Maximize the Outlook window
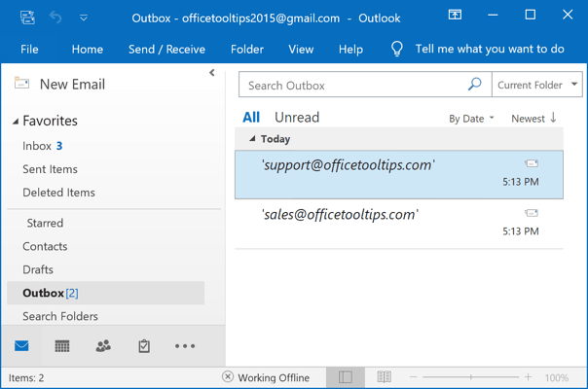Image resolution: width=588 pixels, height=389 pixels. point(531,15)
